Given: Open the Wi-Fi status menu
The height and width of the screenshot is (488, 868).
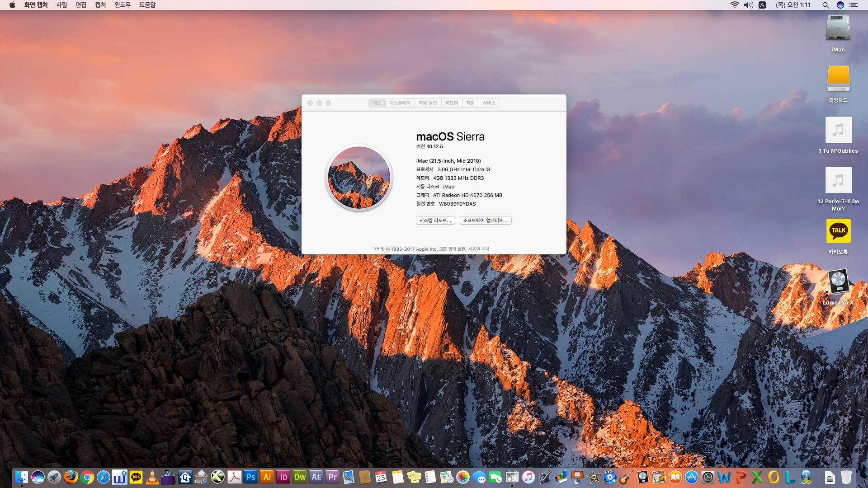Looking at the screenshot, I should 734,5.
